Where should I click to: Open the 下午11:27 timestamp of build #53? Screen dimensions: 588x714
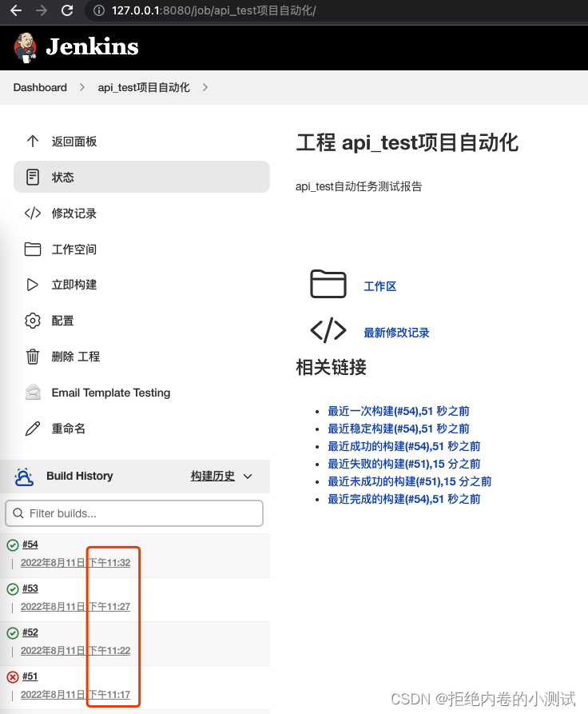[109, 607]
